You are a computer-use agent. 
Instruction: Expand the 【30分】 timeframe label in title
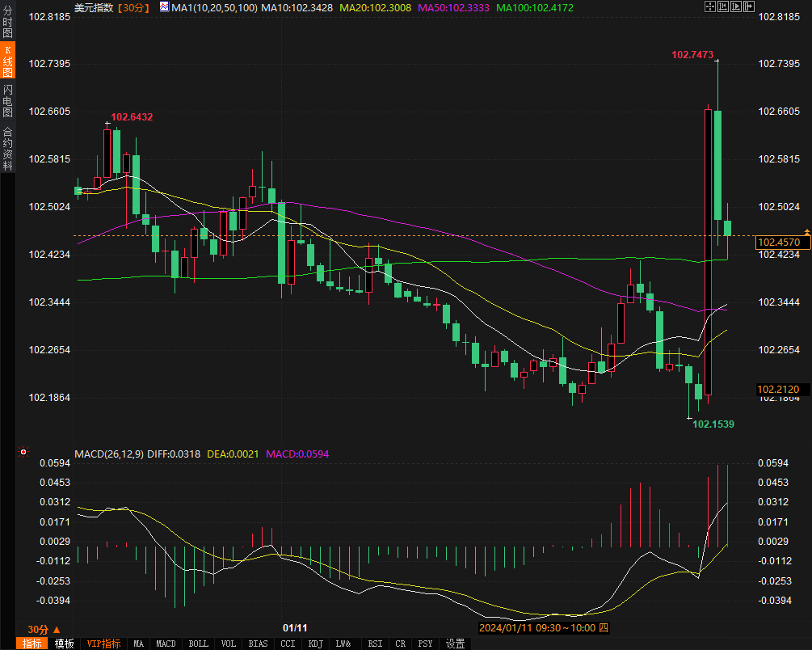point(133,7)
